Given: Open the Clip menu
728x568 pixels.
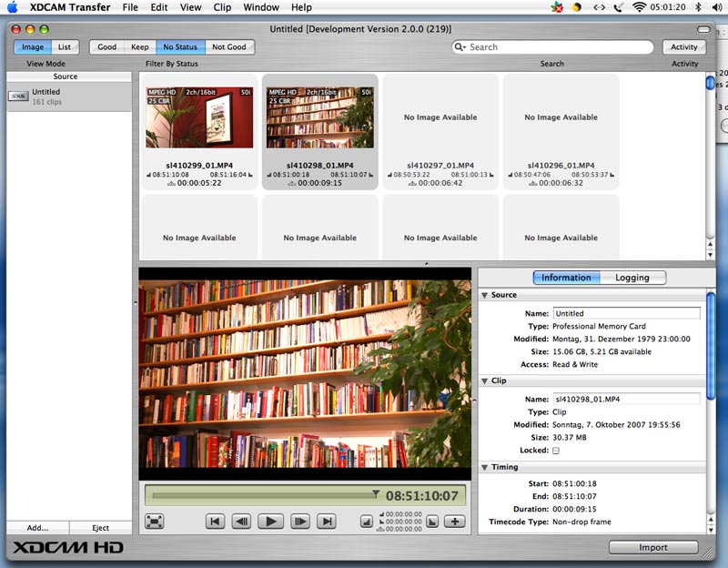Looking at the screenshot, I should coord(222,7).
